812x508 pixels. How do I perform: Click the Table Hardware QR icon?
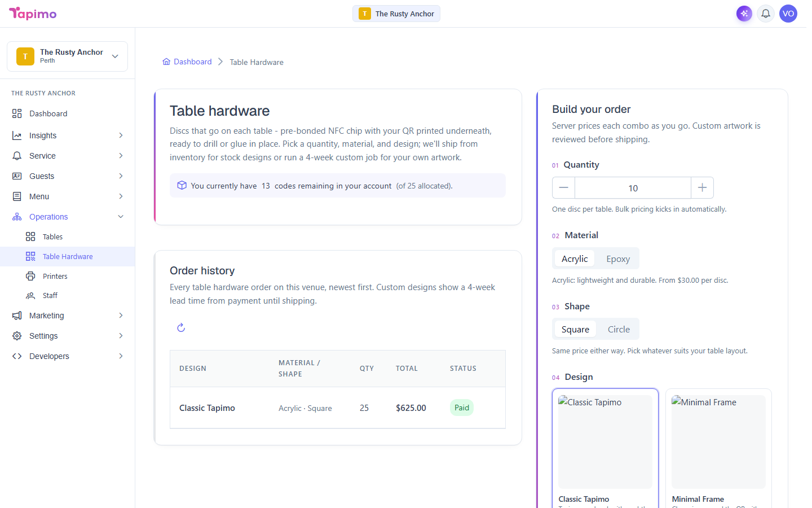coord(30,256)
